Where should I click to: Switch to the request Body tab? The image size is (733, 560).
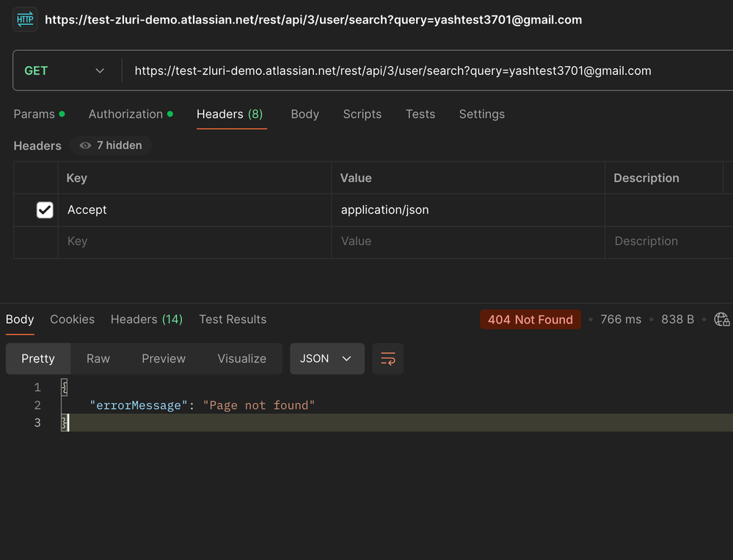304,114
